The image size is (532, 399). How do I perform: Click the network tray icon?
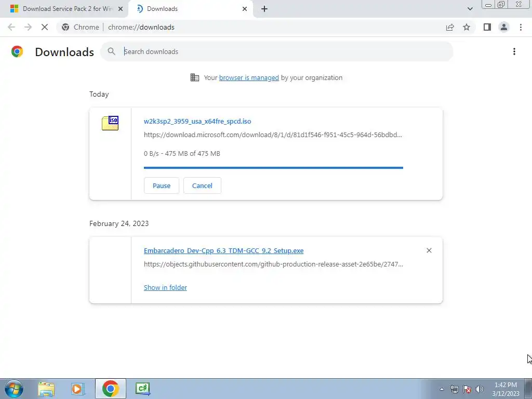coord(454,389)
